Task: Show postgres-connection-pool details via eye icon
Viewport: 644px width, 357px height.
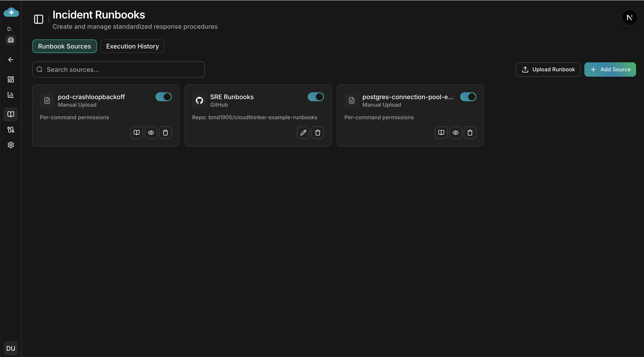Action: [x=455, y=133]
